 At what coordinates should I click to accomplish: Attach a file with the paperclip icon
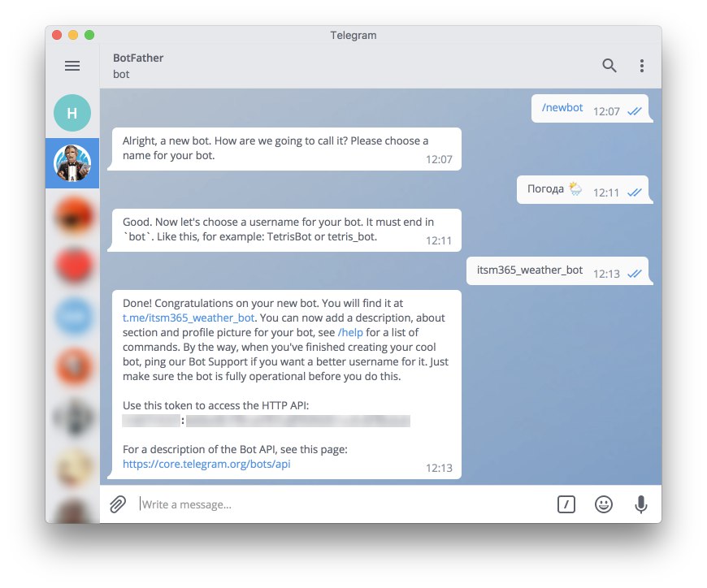118,504
